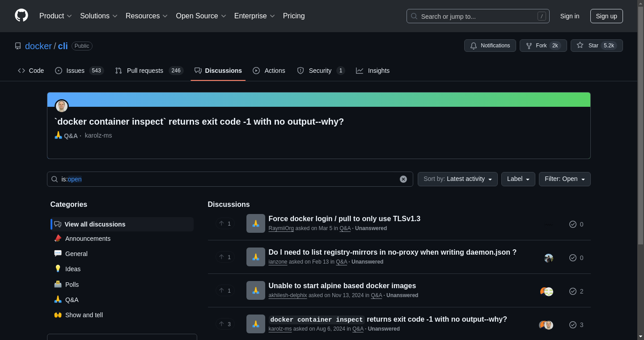This screenshot has height=340, width=644.
Task: Click Q&A category icon for container inspect row
Action: pos(256,324)
